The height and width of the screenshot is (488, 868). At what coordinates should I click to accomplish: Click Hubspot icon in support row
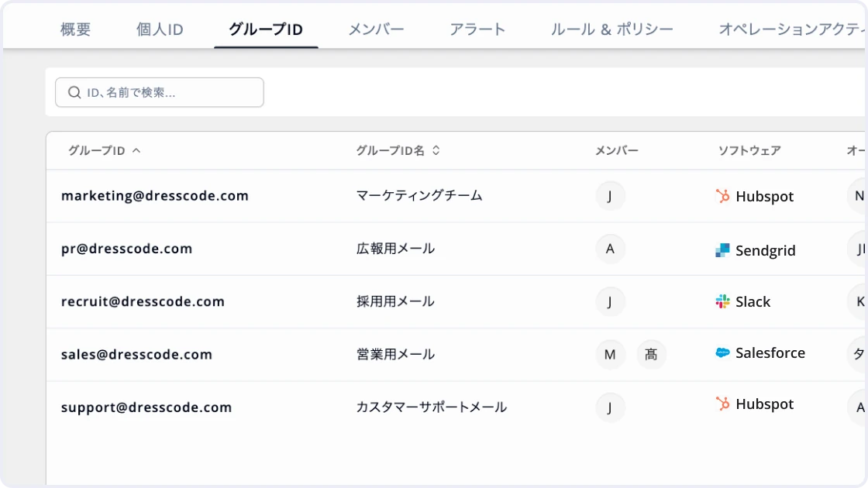(722, 404)
